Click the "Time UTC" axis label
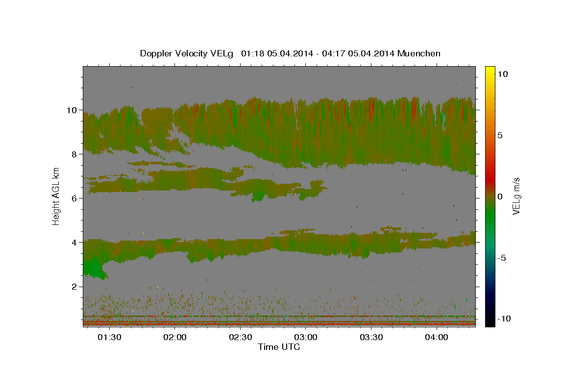588x392 pixels. point(279,347)
